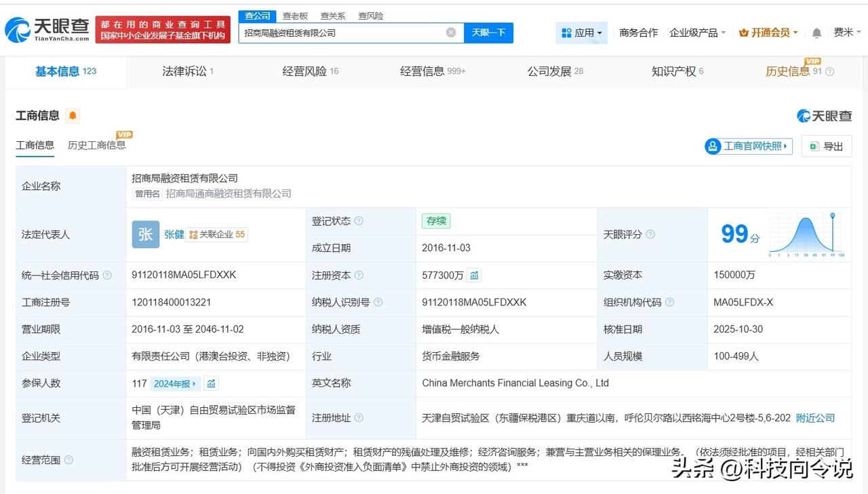This screenshot has height=494, width=868.
Task: Click the 张 avatar of the legal representative
Action: (x=146, y=234)
